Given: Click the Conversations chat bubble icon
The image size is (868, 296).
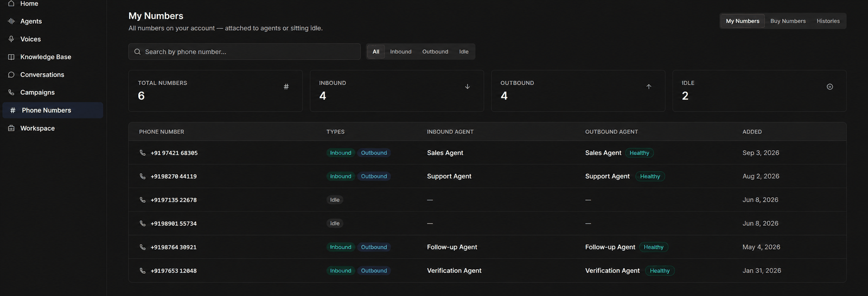Looking at the screenshot, I should point(11,75).
